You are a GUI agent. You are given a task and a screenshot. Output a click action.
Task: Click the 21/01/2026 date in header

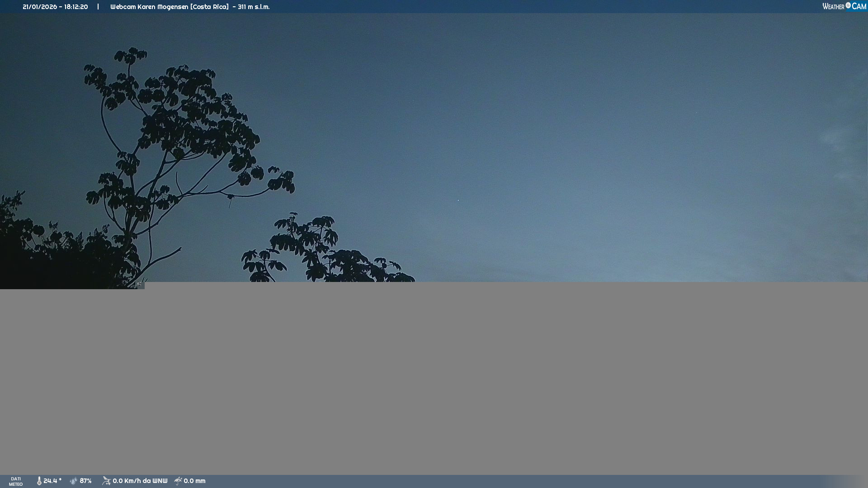(x=39, y=7)
